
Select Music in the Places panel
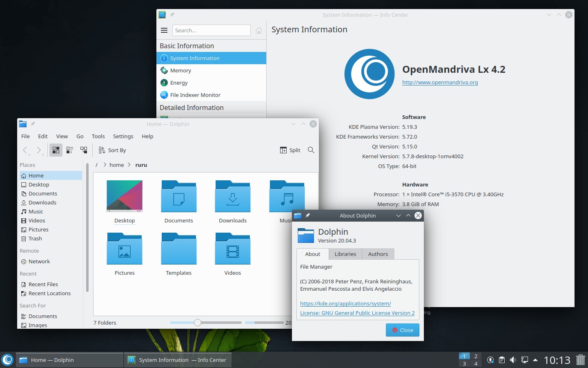51,211
